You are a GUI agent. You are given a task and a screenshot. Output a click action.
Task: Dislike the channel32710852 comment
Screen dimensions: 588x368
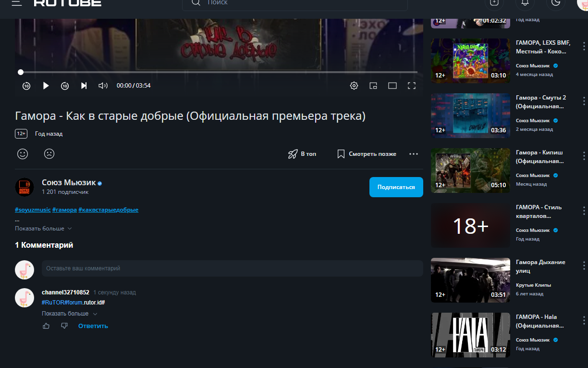(64, 326)
